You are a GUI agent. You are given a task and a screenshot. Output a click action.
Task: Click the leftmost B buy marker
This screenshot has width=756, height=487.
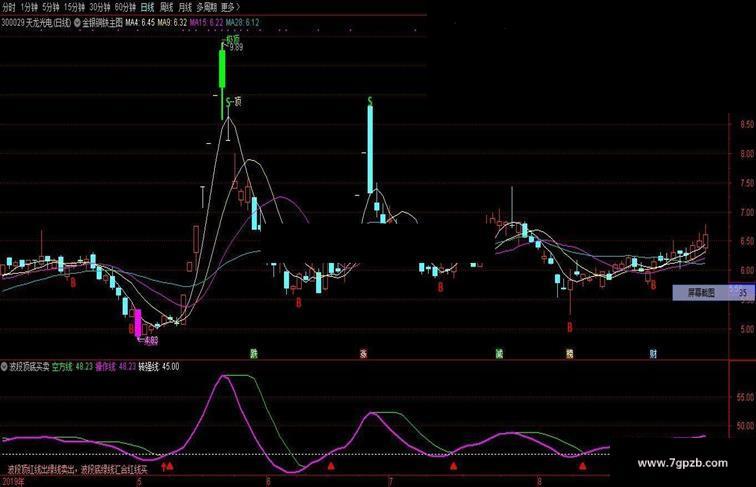(x=73, y=283)
